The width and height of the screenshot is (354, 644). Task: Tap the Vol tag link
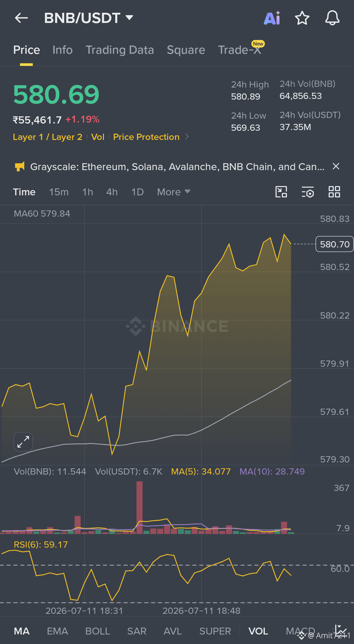(x=98, y=137)
